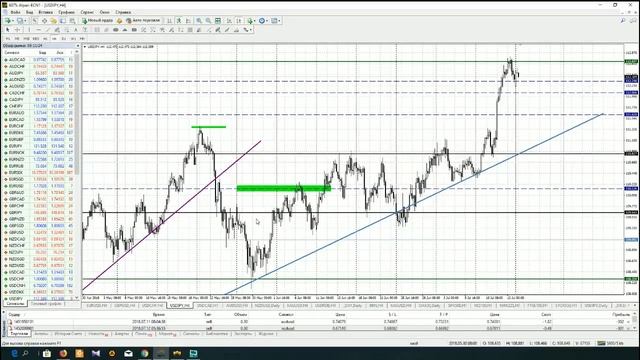Switch timeframe to D1

pyautogui.click(x=64, y=38)
